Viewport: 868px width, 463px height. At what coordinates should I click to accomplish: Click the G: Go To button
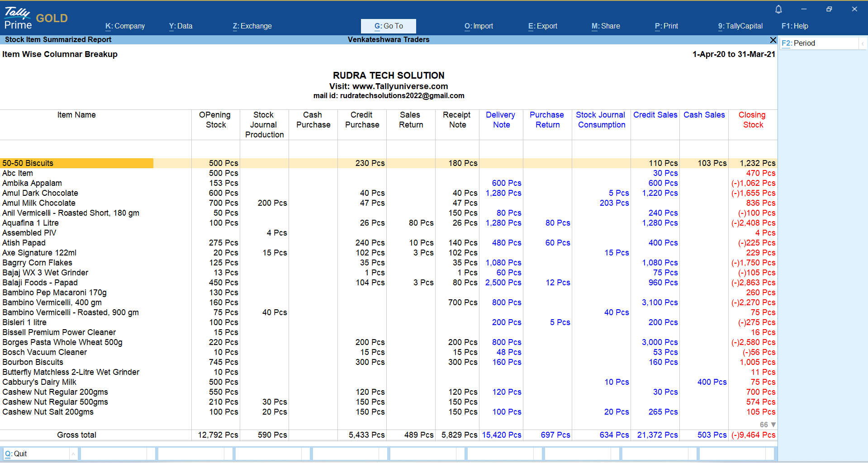[388, 26]
